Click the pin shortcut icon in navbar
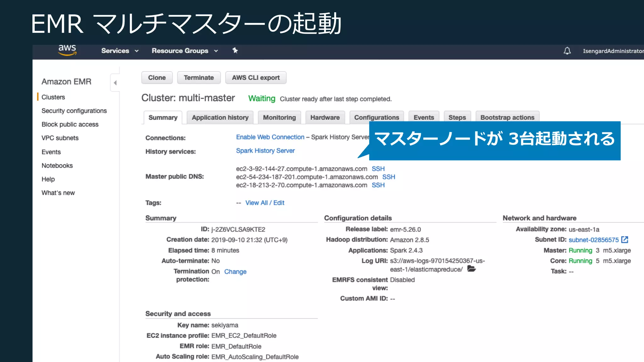Image resolution: width=644 pixels, height=362 pixels. click(235, 51)
